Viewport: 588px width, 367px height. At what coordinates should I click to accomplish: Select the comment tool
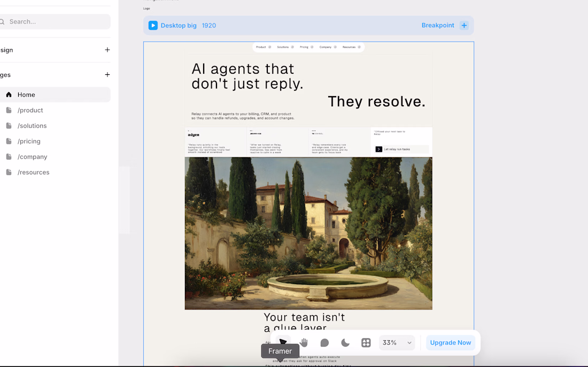click(324, 342)
